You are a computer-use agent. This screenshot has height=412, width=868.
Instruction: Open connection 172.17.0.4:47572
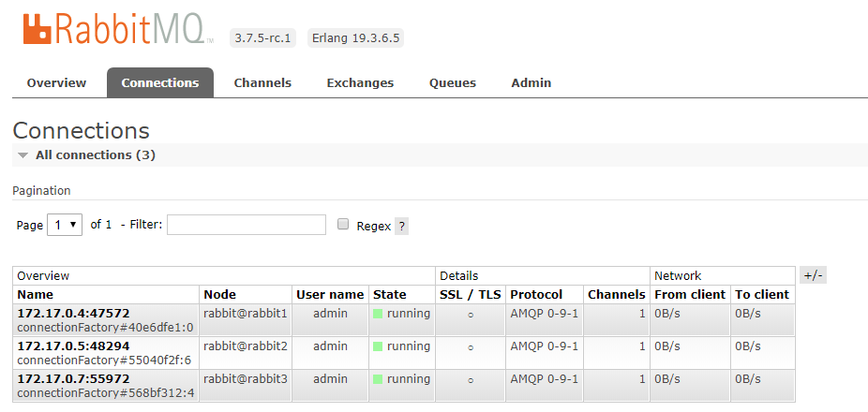73,313
